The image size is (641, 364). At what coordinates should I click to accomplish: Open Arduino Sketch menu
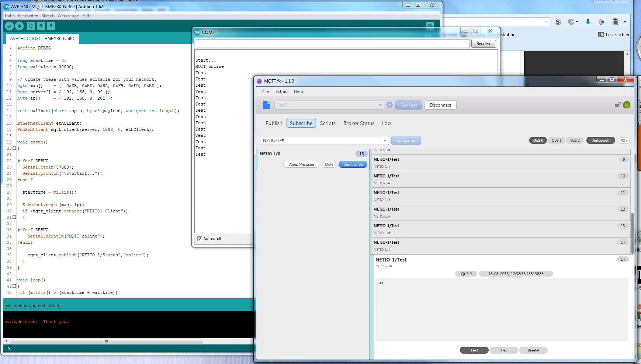(48, 16)
